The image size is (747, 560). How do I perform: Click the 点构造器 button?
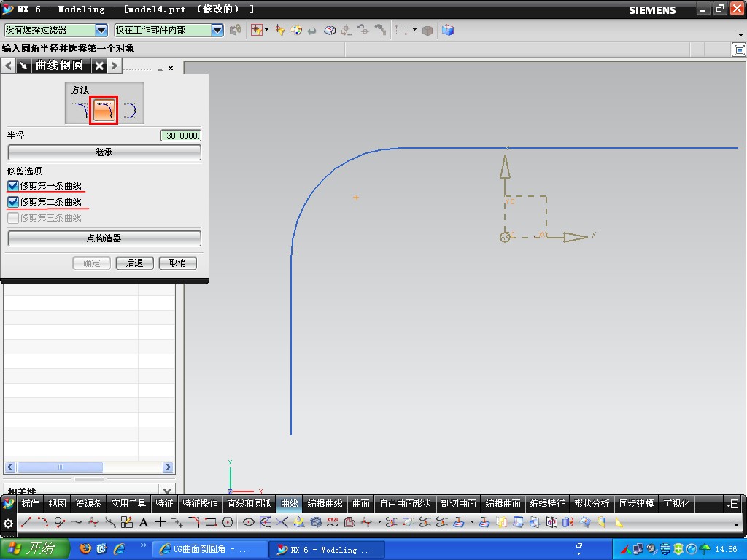pos(104,238)
